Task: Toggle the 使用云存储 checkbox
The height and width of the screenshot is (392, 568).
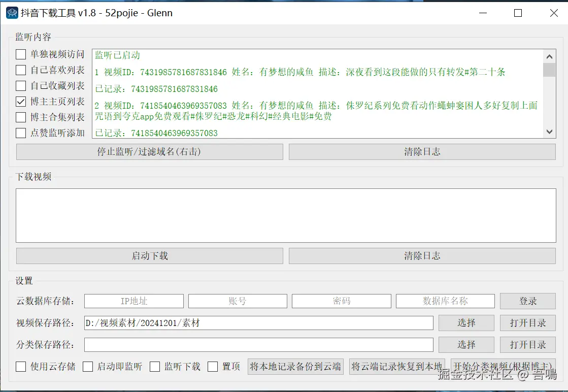Action: coord(21,367)
